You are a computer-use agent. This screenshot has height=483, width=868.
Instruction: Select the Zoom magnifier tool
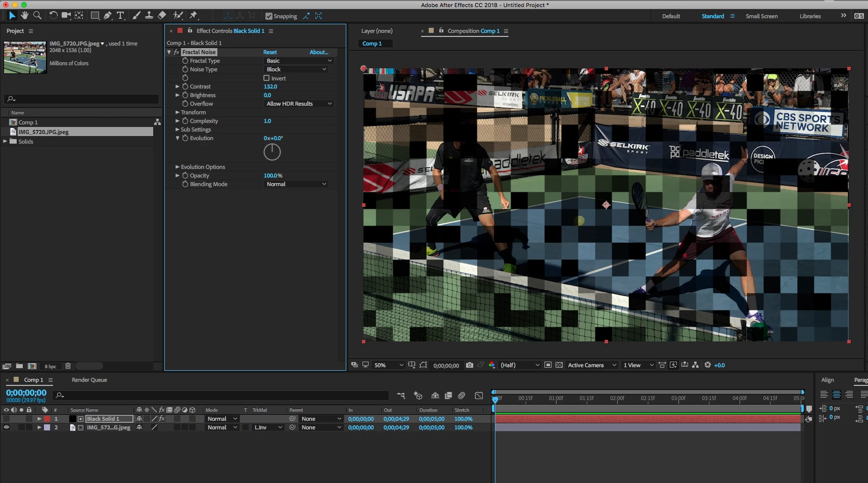(x=37, y=16)
